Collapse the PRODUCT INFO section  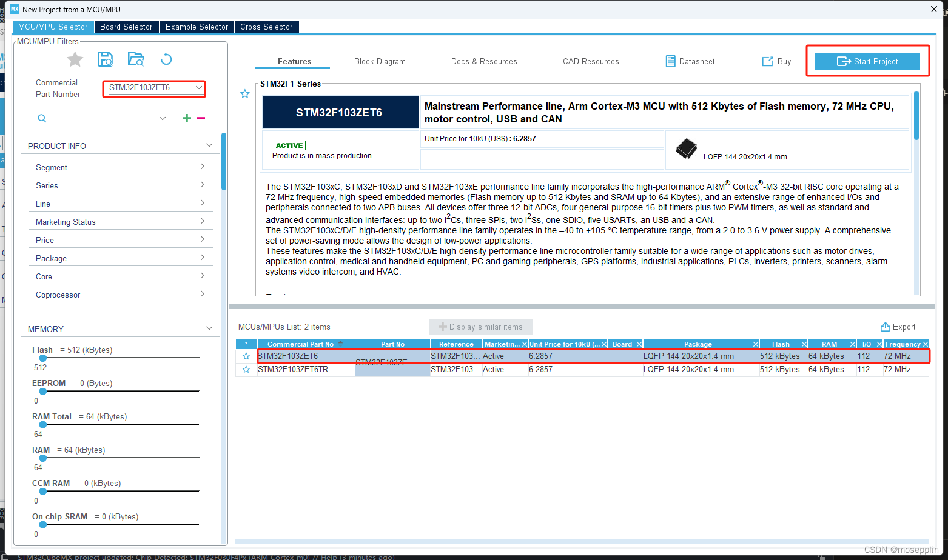[x=209, y=145]
